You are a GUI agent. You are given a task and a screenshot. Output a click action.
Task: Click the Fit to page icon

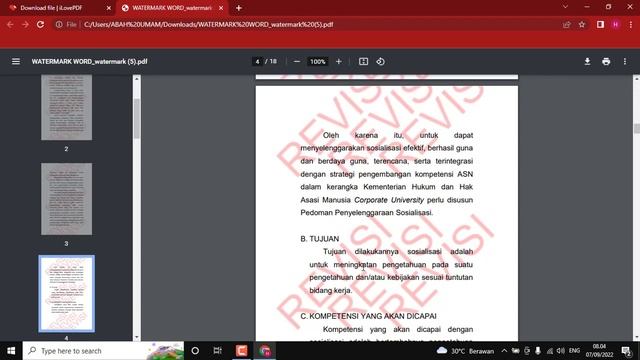point(363,62)
